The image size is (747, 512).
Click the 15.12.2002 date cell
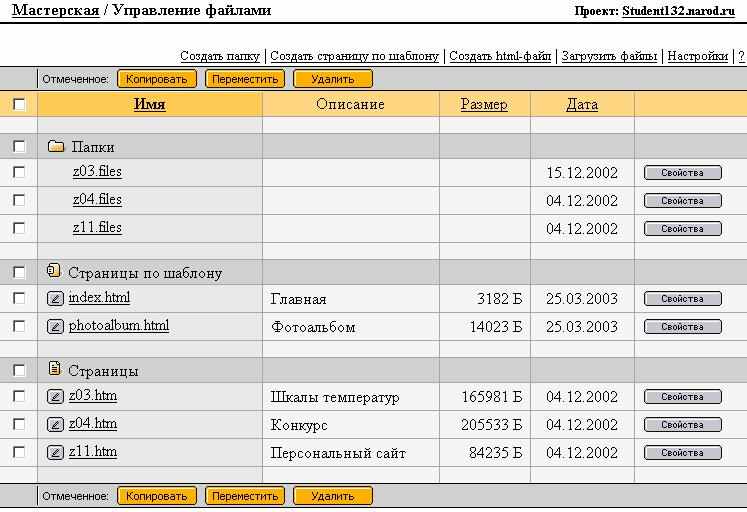point(582,172)
